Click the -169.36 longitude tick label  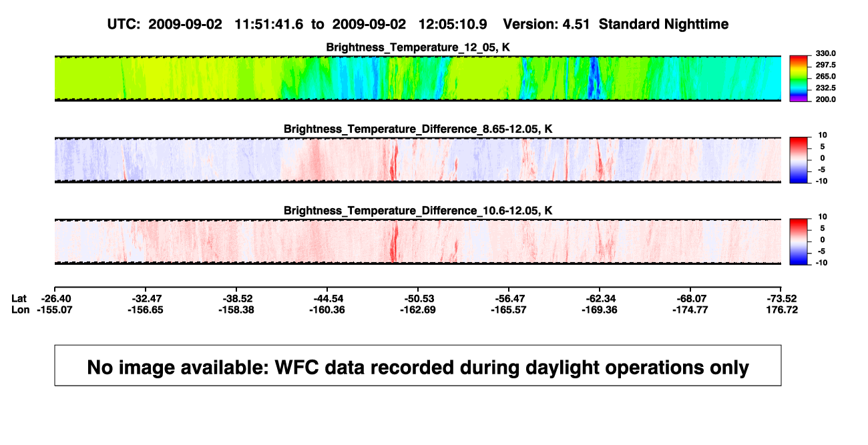point(601,310)
